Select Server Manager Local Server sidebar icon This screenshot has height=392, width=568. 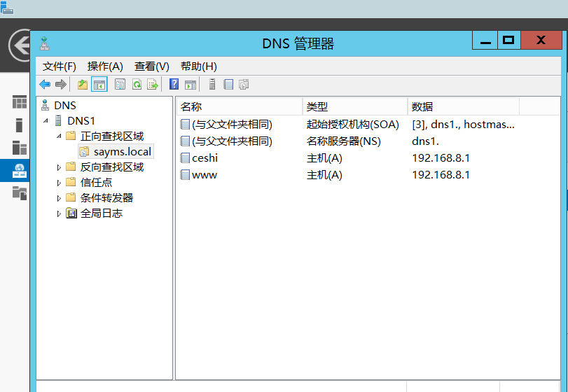pos(19,125)
